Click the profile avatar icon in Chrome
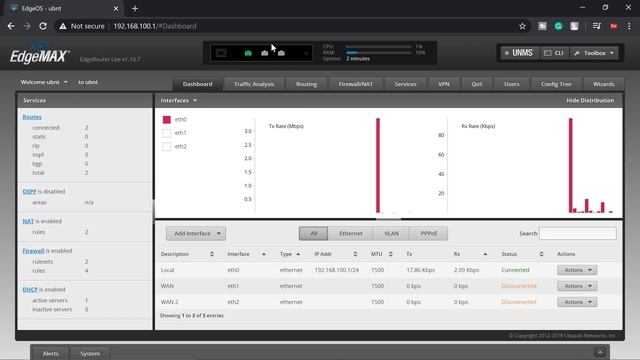Viewport: 640px width, 360px height. click(x=574, y=26)
